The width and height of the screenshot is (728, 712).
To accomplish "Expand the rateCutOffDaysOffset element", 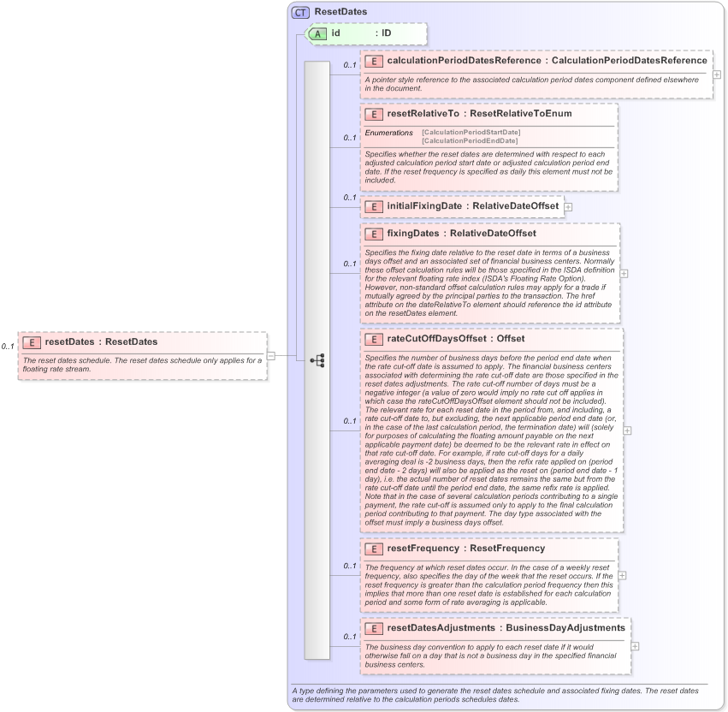I will click(x=627, y=430).
